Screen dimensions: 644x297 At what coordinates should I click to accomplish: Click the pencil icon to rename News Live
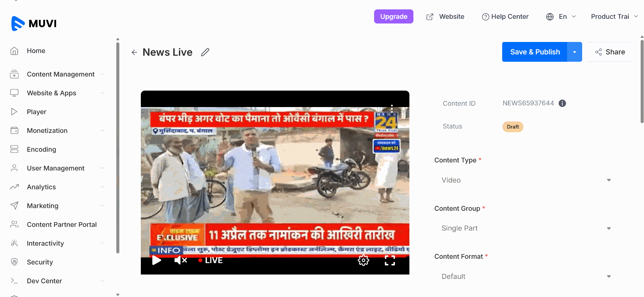click(205, 52)
